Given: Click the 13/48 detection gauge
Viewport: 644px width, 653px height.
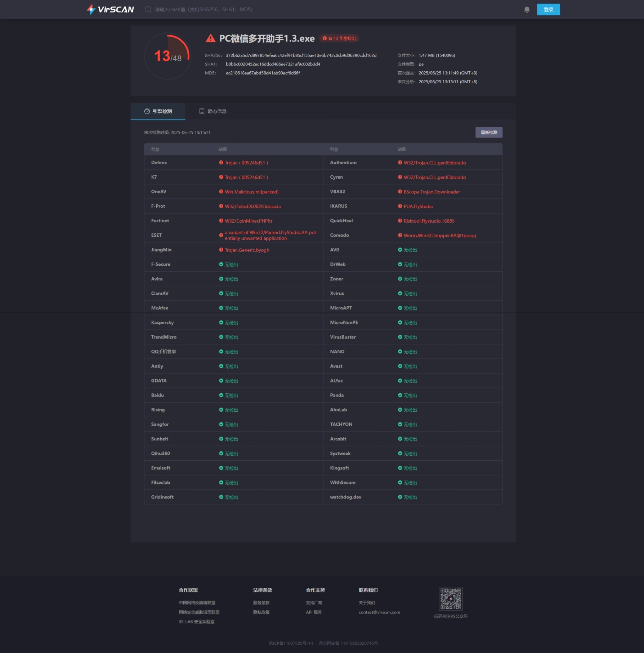Looking at the screenshot, I should [x=167, y=56].
